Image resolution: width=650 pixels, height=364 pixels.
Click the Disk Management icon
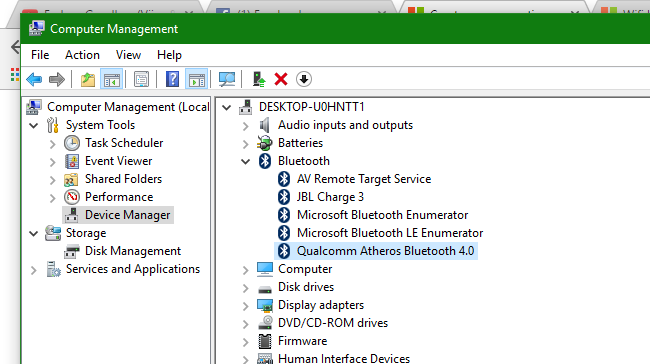click(x=71, y=251)
